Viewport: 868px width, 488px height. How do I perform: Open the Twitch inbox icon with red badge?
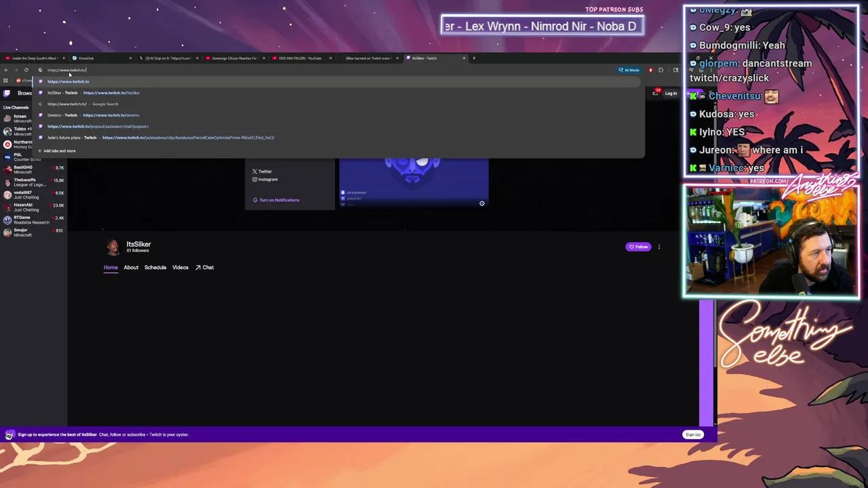point(656,92)
